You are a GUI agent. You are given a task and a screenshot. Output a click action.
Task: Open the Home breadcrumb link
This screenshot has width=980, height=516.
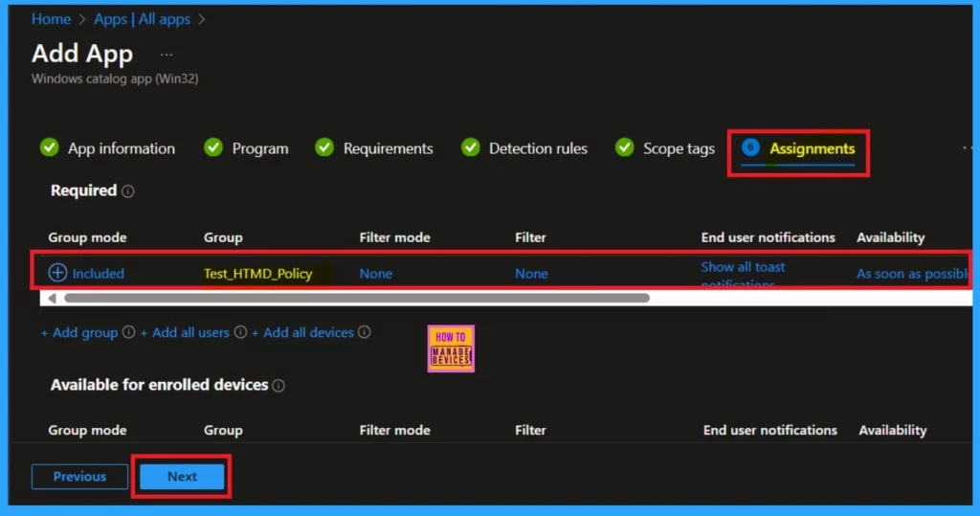tap(51, 19)
